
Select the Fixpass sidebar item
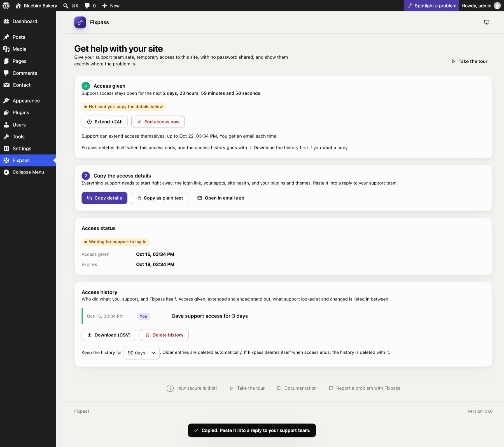[28, 160]
